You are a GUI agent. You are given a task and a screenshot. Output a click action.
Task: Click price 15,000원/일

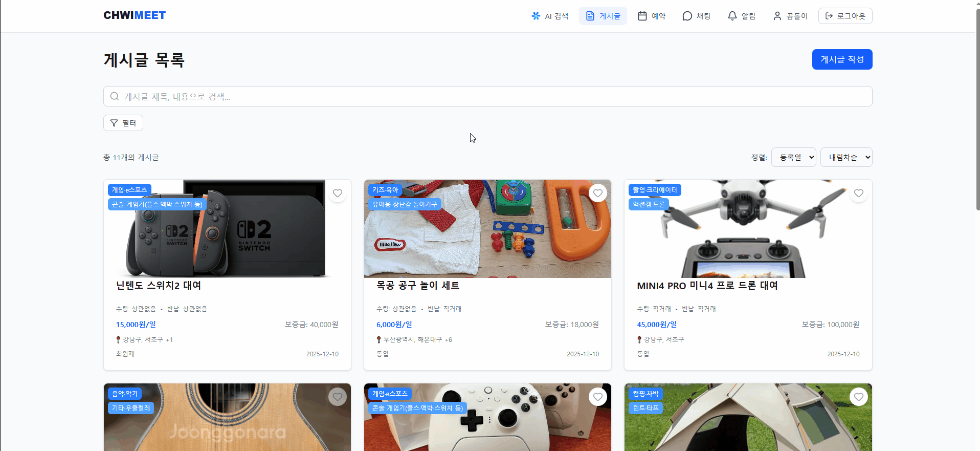coord(136,325)
